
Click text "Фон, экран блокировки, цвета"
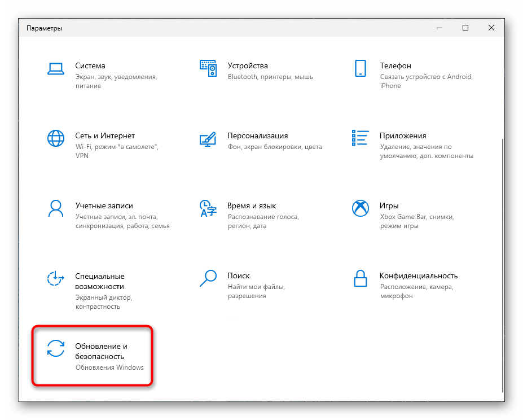[x=275, y=147]
